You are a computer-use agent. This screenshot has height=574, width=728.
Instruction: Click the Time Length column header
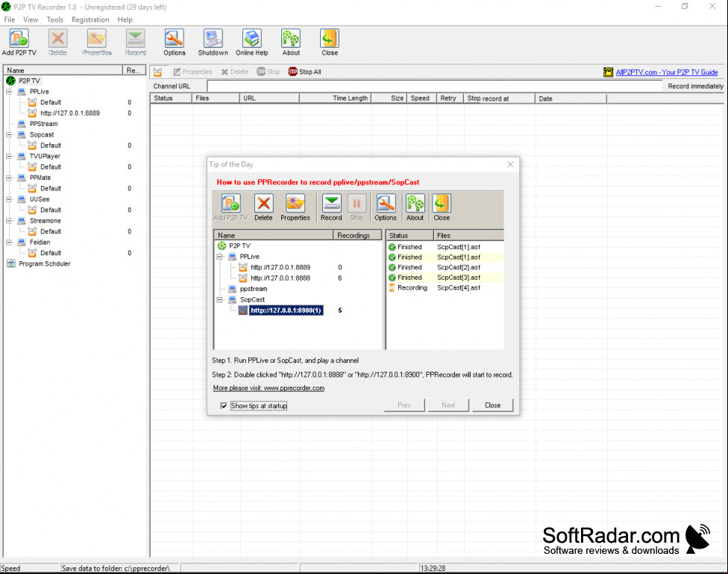(335, 98)
